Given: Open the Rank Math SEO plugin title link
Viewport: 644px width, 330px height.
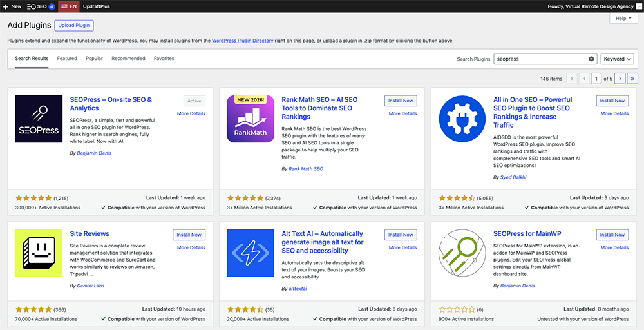Looking at the screenshot, I should [x=319, y=108].
